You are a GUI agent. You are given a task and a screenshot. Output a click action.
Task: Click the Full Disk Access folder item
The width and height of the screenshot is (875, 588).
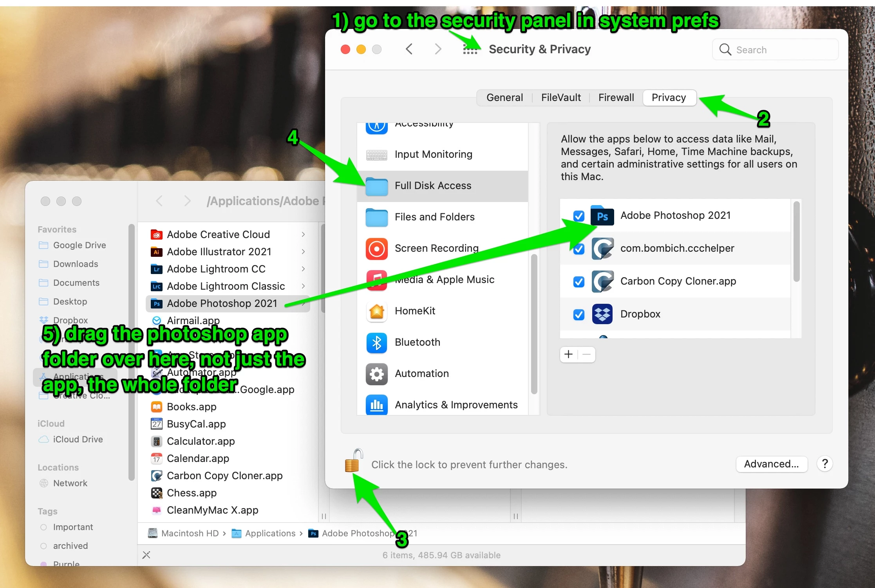click(432, 186)
